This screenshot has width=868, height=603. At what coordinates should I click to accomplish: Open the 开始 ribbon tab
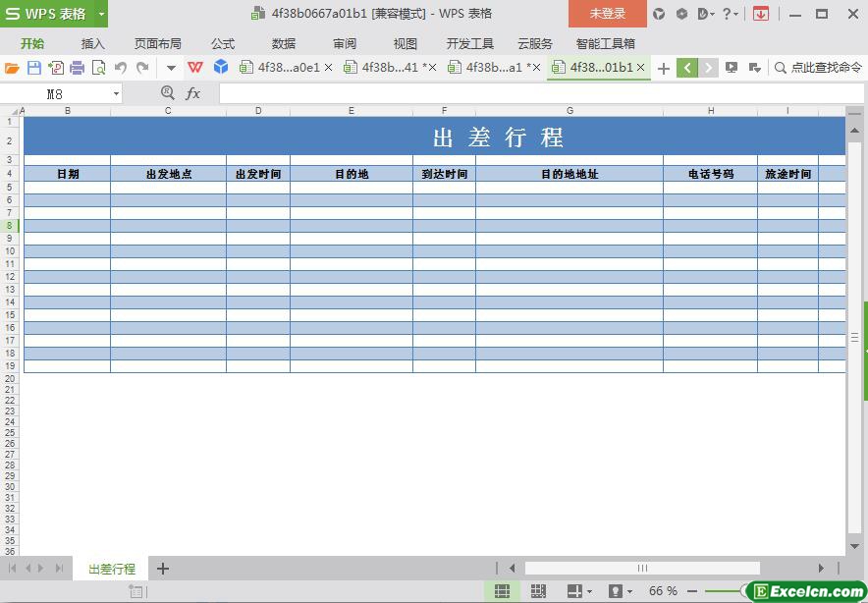32,43
